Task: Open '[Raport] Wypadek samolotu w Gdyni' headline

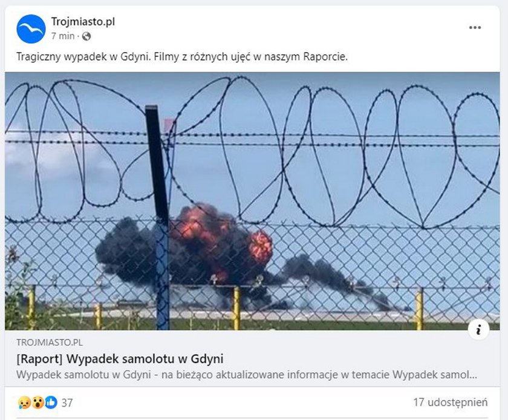Action: [x=120, y=359]
